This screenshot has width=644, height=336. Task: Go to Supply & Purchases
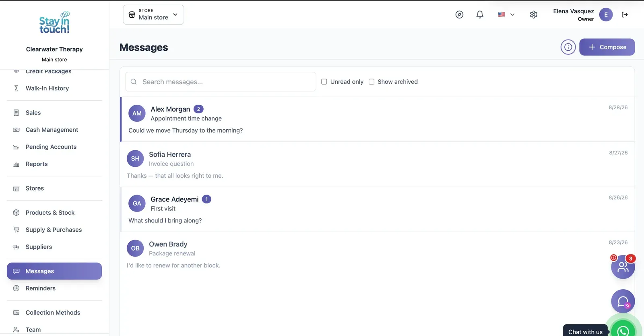[x=54, y=230]
